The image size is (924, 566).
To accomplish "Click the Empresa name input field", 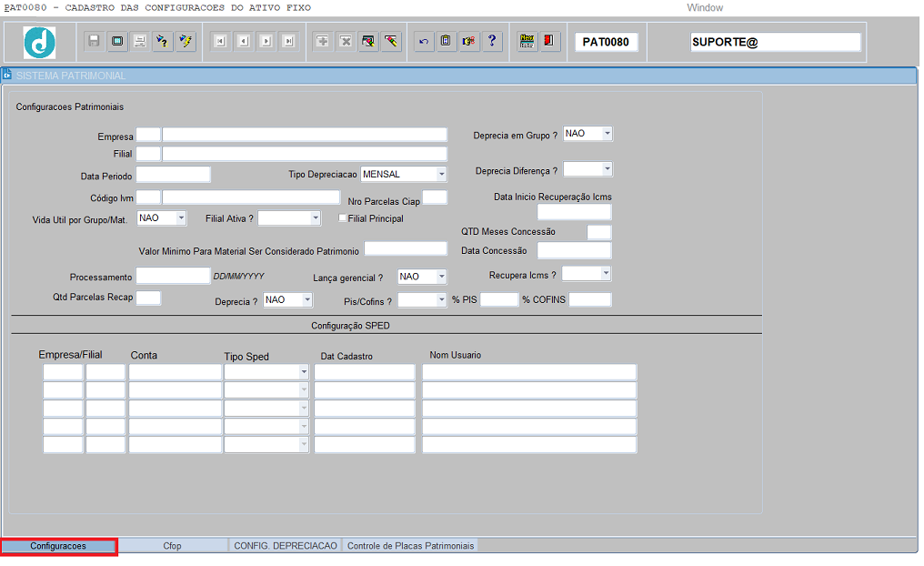I will click(305, 135).
